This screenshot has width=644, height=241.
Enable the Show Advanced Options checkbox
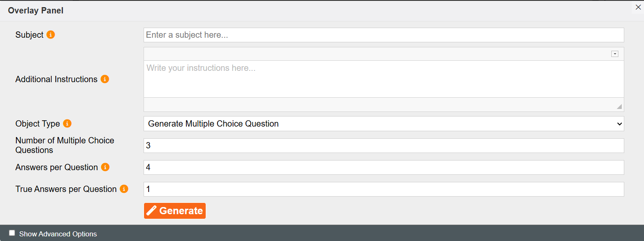click(12, 233)
